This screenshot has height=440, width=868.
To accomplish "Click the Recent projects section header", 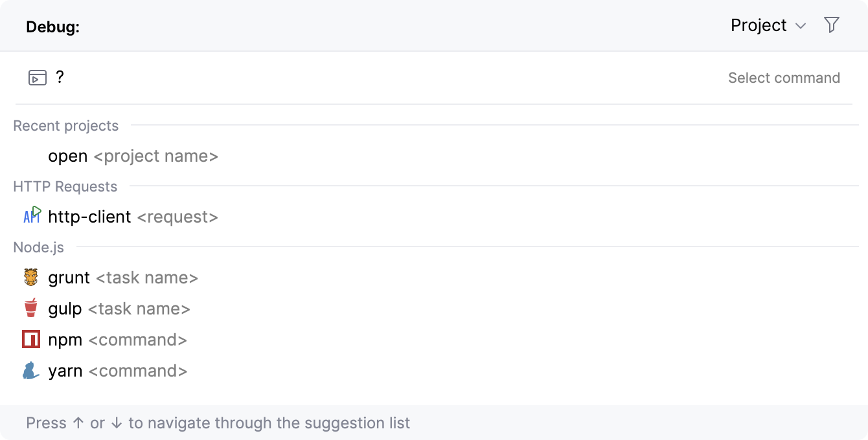I will (x=66, y=126).
